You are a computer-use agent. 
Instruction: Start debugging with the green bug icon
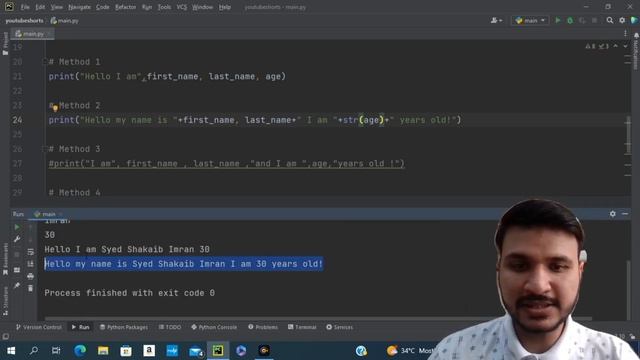pos(570,20)
